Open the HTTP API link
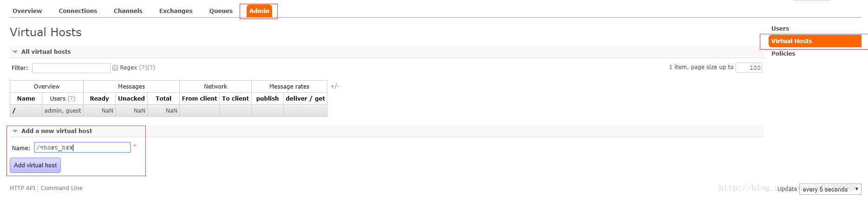 23,188
